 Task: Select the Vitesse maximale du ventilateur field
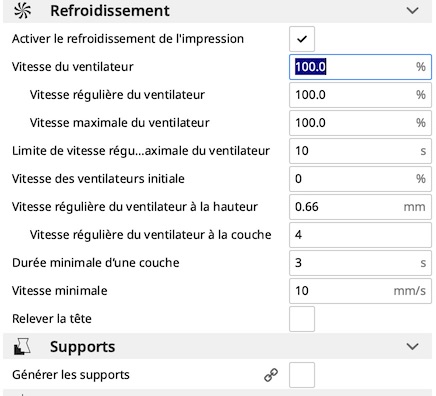coord(360,123)
